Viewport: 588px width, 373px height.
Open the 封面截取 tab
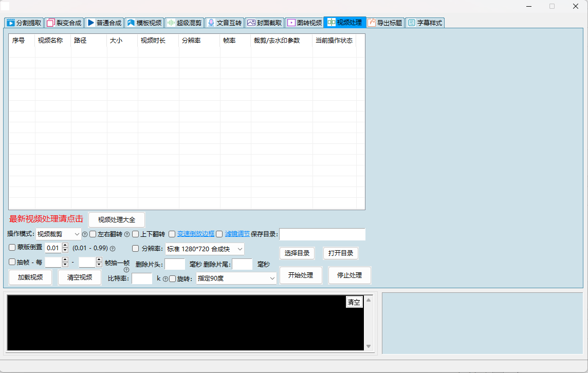(x=264, y=23)
